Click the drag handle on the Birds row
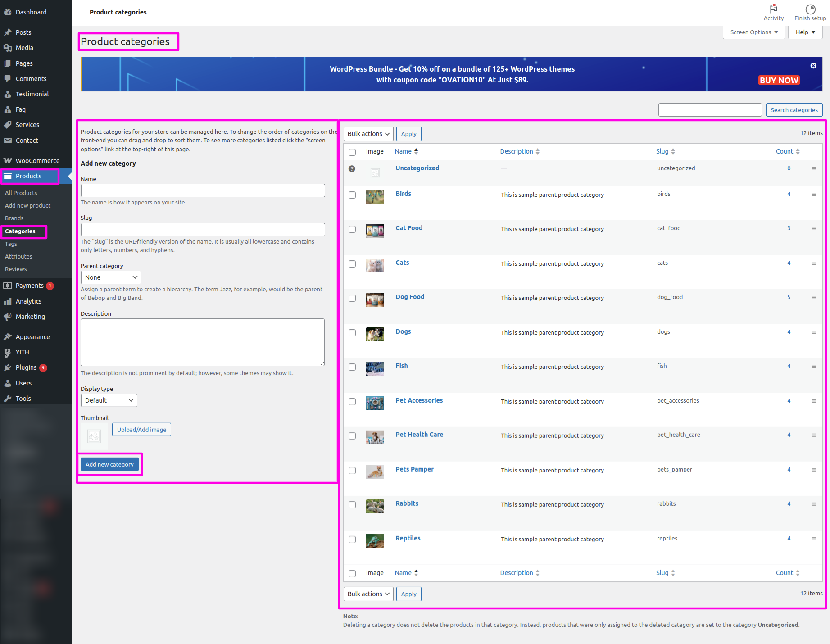This screenshot has height=644, width=830. pyautogui.click(x=813, y=195)
